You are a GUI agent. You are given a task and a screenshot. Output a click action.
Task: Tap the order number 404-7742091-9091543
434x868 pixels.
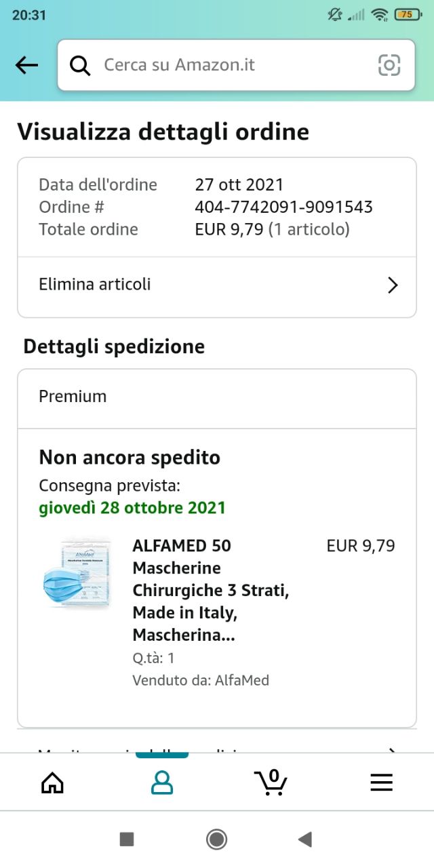(x=283, y=207)
